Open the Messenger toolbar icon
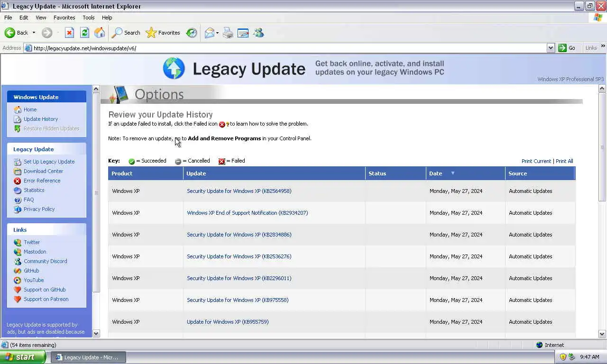The width and height of the screenshot is (607, 364). pos(258,33)
